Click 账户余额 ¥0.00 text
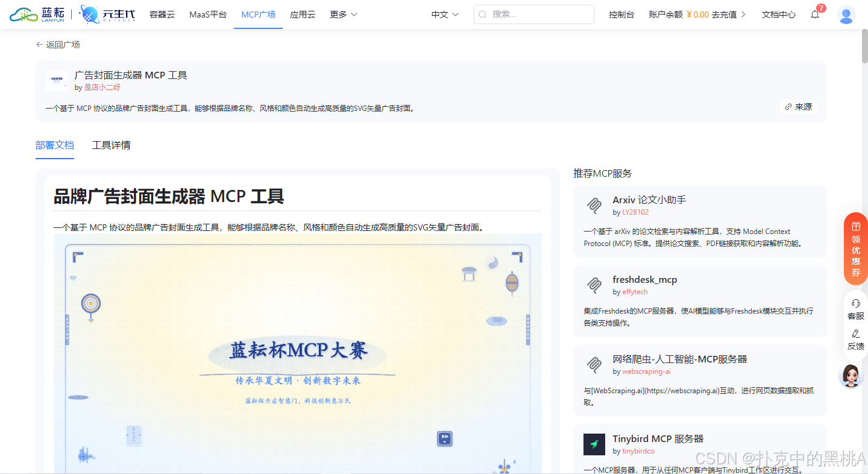 point(679,14)
